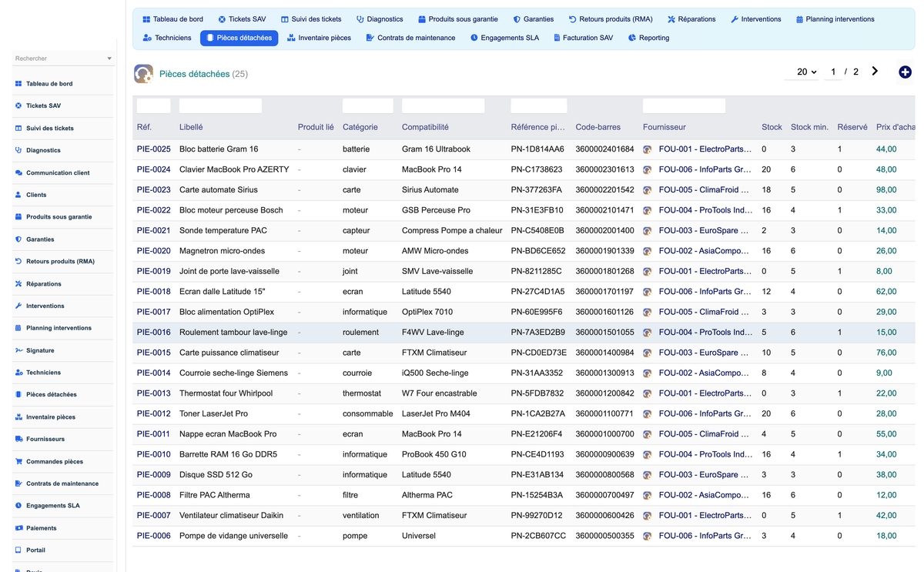Click the Interventions wrench icon in sidebar
Viewport: 924px width, 572px height.
pyautogui.click(x=18, y=306)
